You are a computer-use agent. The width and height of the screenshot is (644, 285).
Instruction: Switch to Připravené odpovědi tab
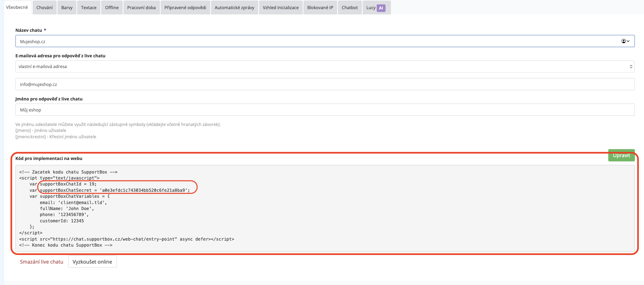tap(185, 8)
